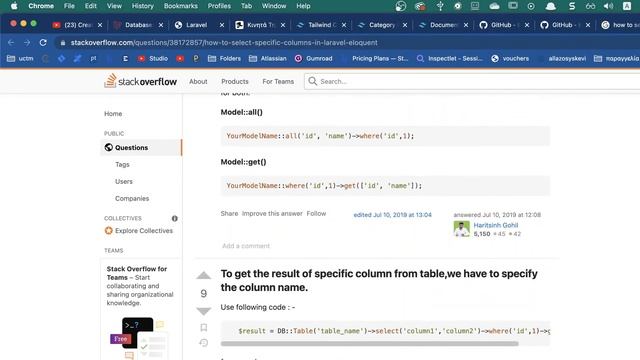
Task: Open the Edit menu
Action: click(91, 6)
